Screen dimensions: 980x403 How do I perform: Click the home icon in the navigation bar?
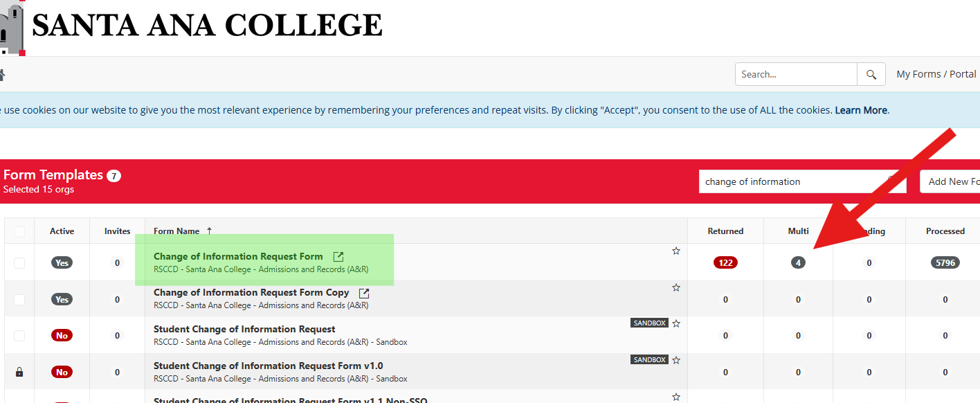[x=3, y=74]
